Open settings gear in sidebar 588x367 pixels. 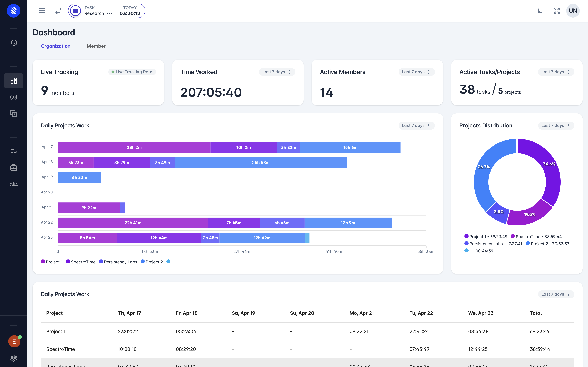[14, 358]
